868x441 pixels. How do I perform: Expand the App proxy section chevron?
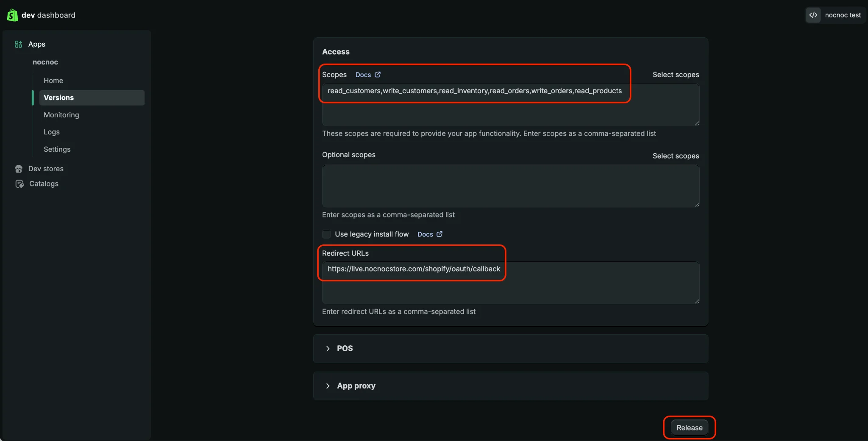[328, 386]
